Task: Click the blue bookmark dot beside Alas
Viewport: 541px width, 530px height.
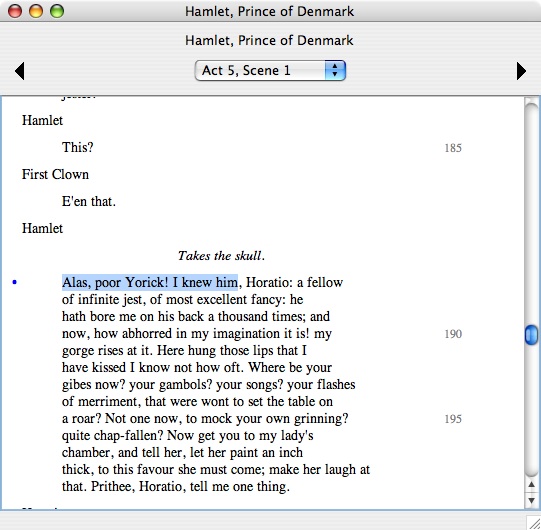Action: pyautogui.click(x=14, y=282)
